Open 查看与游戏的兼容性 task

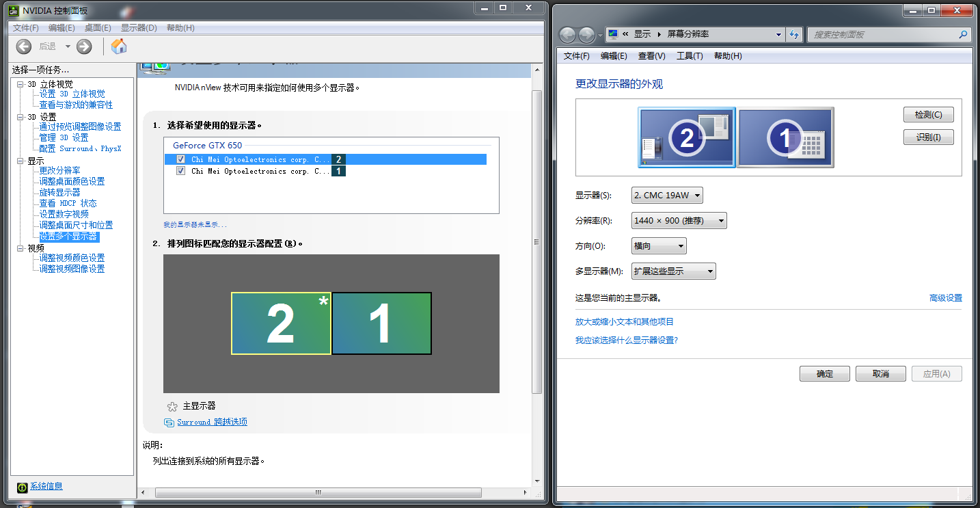pyautogui.click(x=76, y=105)
